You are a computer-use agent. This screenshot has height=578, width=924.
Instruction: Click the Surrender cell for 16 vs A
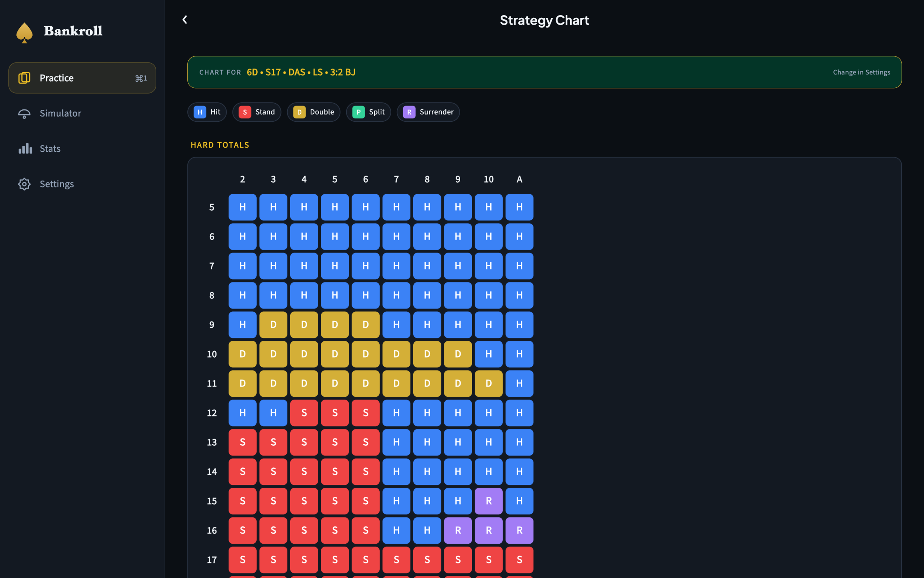tap(519, 531)
